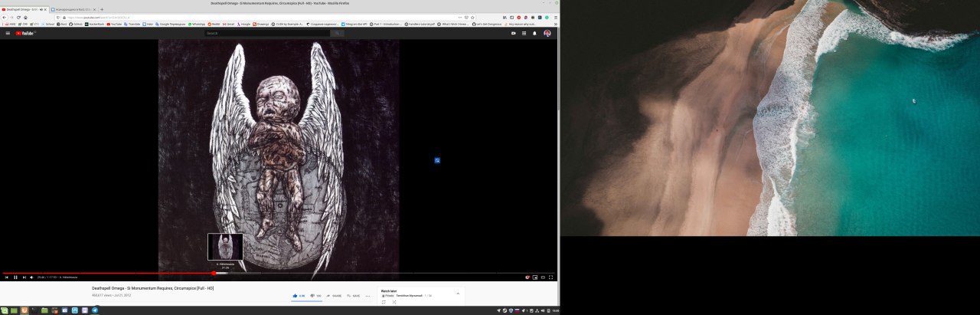Go back in Firefox
980x315 pixels.
tap(5, 18)
